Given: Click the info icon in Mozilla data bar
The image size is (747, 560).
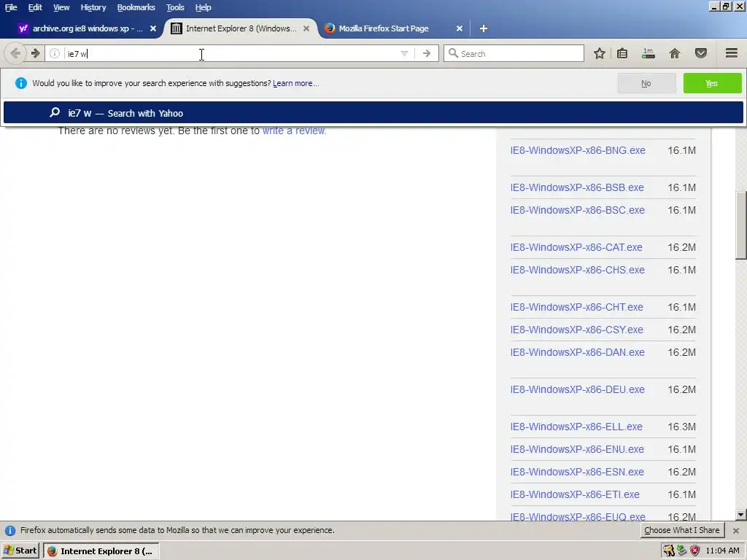Looking at the screenshot, I should click(x=10, y=531).
